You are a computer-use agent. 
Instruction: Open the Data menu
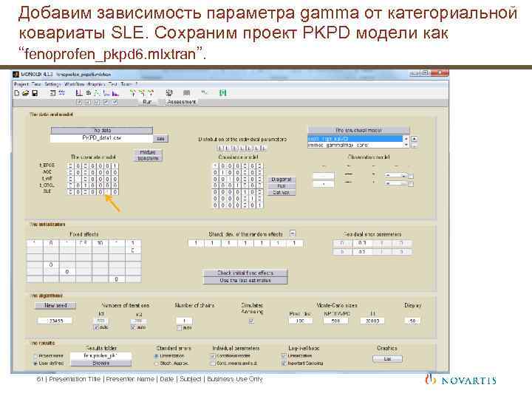click(x=36, y=83)
